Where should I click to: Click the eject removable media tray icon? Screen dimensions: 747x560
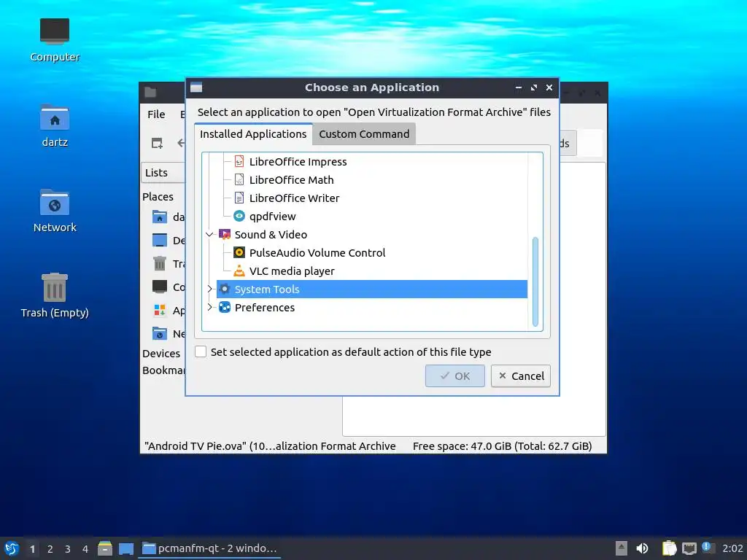click(622, 548)
